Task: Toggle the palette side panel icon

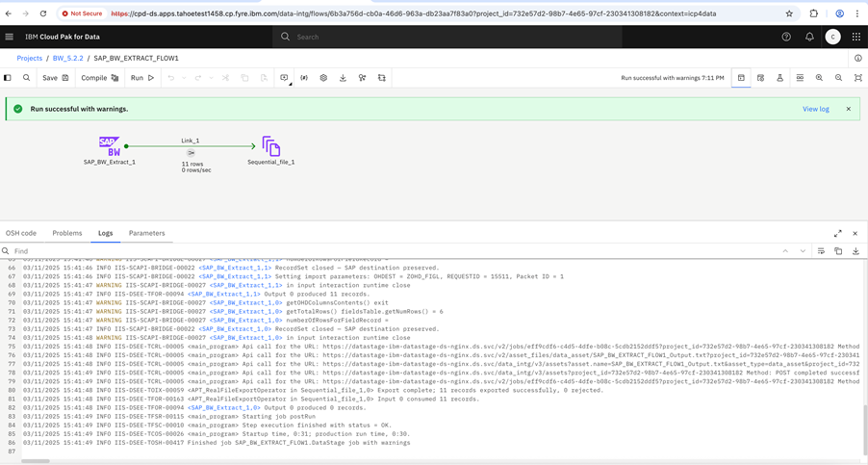Action: [7, 78]
